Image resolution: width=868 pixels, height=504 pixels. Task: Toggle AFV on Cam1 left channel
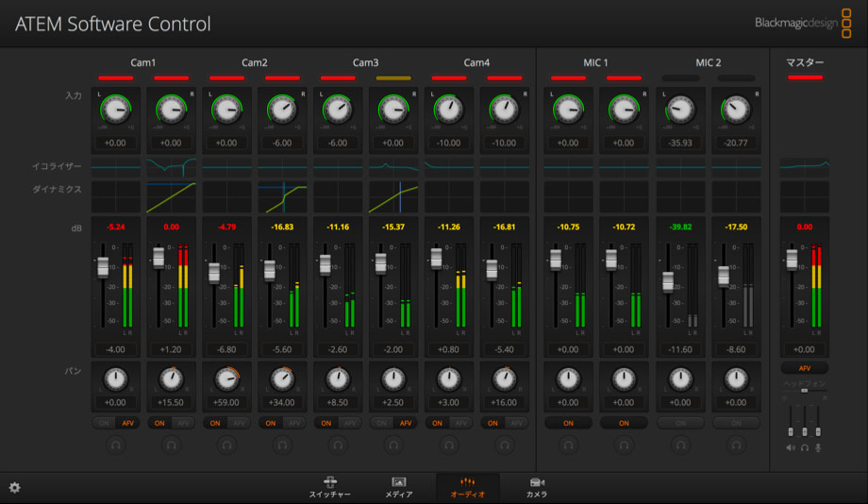[128, 423]
